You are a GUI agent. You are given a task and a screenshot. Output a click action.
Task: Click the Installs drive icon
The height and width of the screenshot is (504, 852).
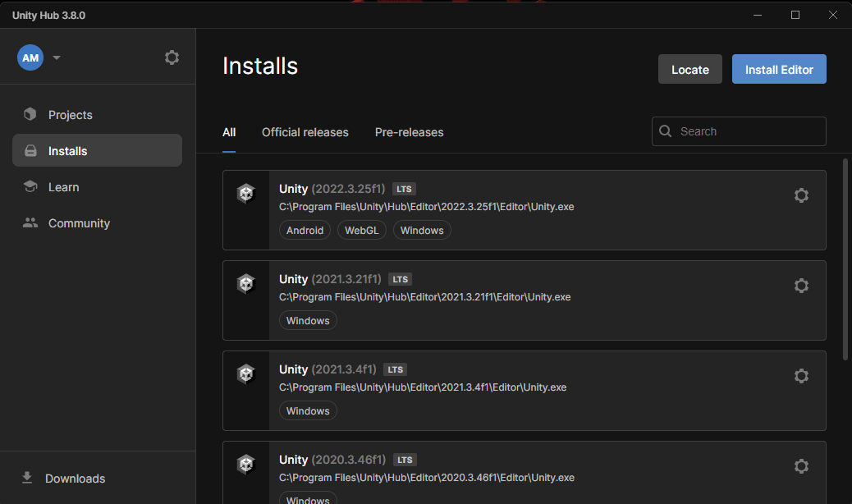point(30,150)
